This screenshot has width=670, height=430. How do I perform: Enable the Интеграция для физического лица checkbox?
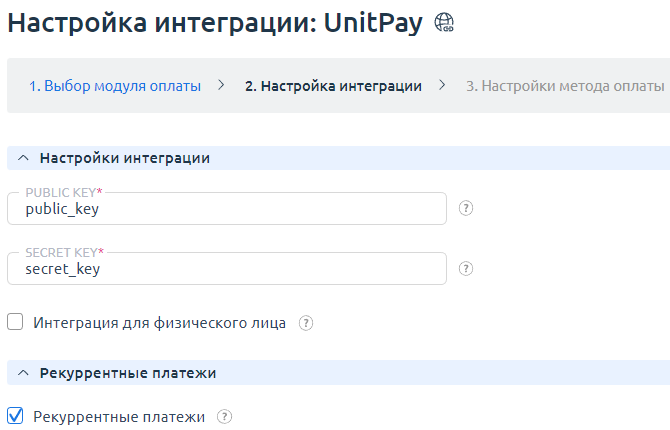[x=15, y=322]
